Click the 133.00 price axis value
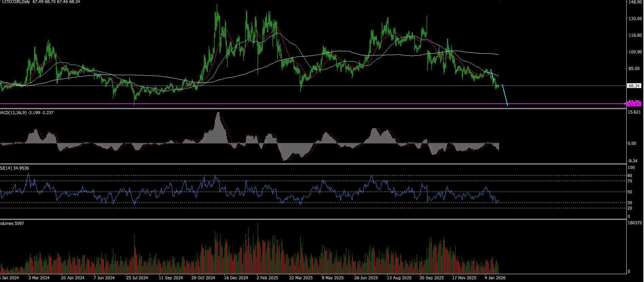 [635, 19]
